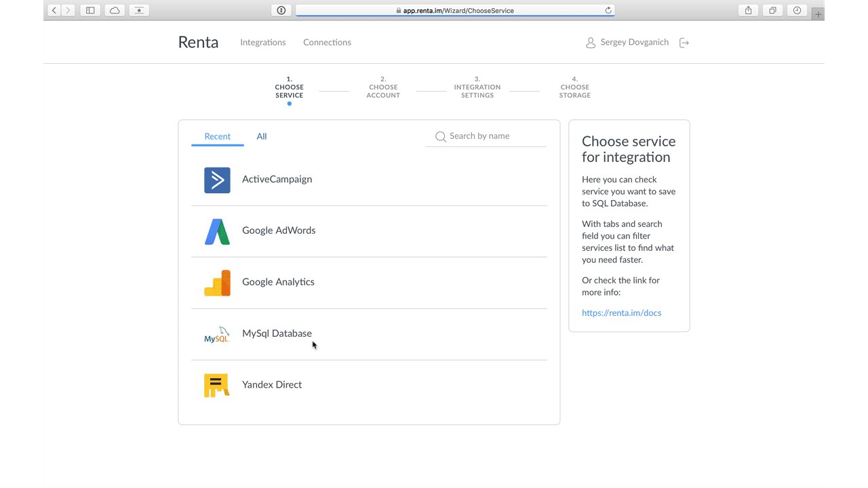Viewport: 868px width, 488px height.
Task: Open the https://renta.im/docs link
Action: tap(621, 313)
